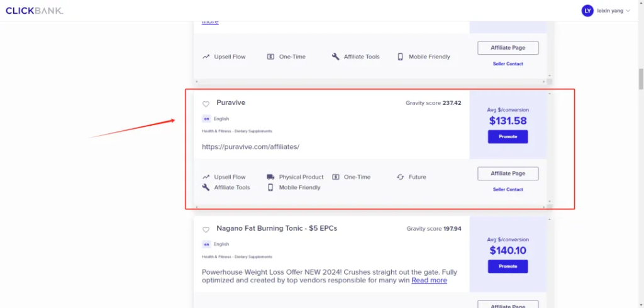Promote Nagano Fat Burning Tonic

508,266
